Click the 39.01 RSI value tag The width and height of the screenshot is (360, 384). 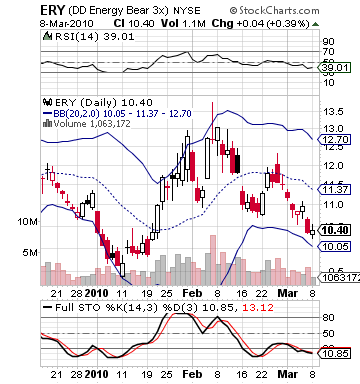click(334, 68)
